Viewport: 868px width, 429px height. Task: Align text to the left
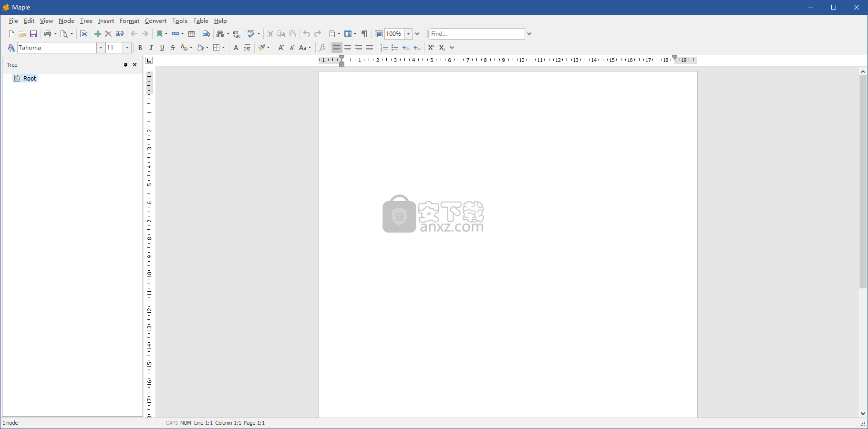coord(337,48)
